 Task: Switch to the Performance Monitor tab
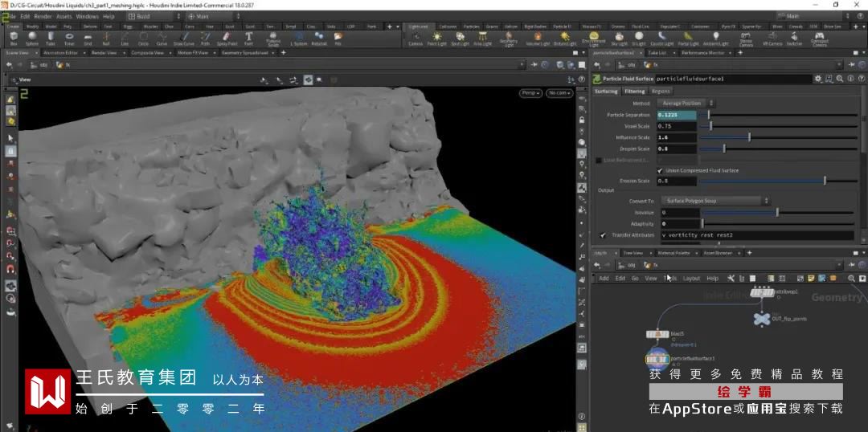[702, 52]
